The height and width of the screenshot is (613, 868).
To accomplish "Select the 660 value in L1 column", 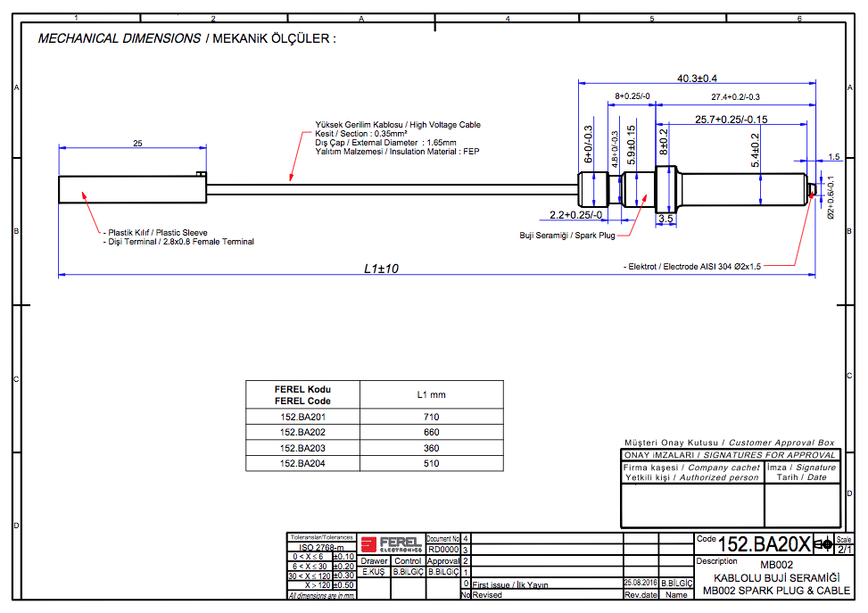I will point(431,432).
